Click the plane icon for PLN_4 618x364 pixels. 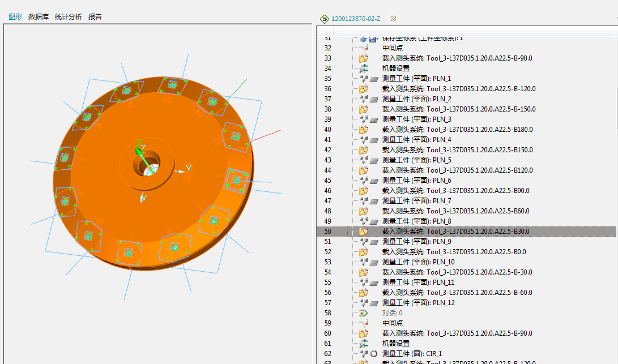[374, 140]
